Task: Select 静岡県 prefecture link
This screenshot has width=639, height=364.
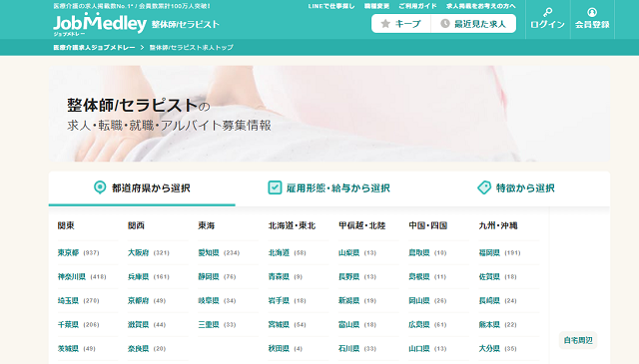Action: click(209, 277)
